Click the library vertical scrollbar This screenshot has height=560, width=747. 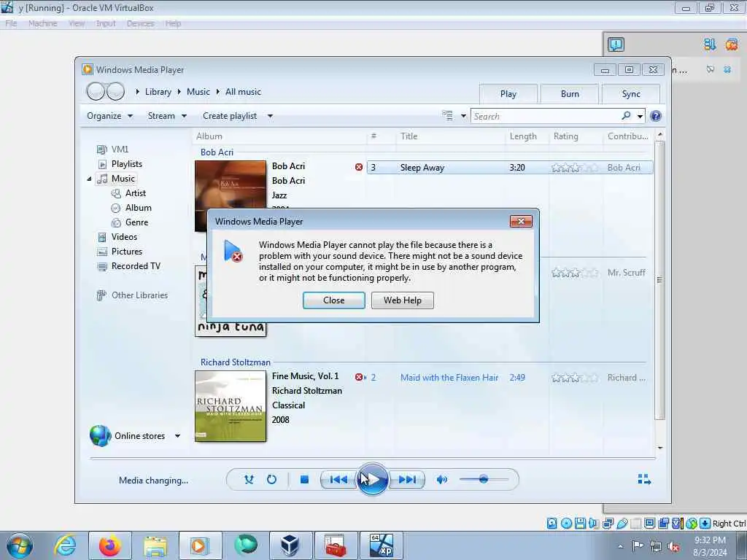click(659, 280)
